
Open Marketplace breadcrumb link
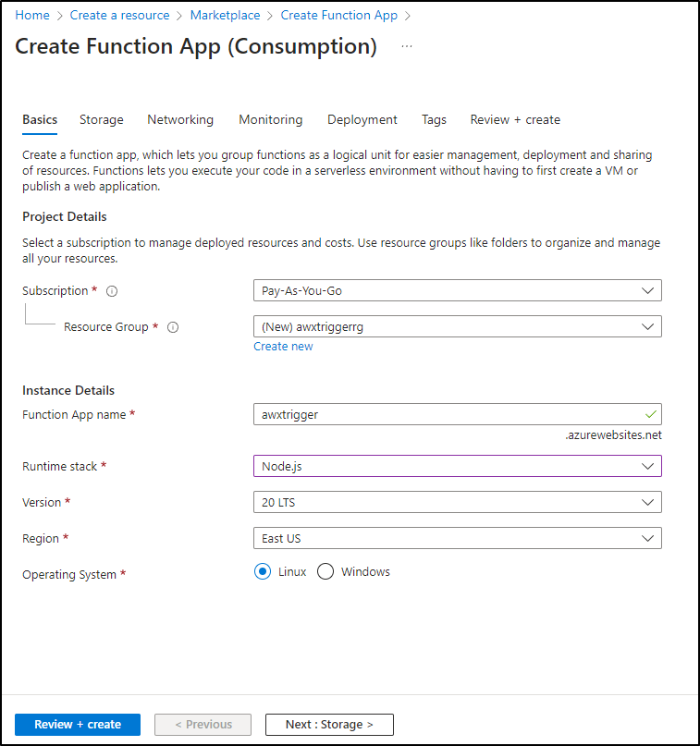click(x=225, y=15)
